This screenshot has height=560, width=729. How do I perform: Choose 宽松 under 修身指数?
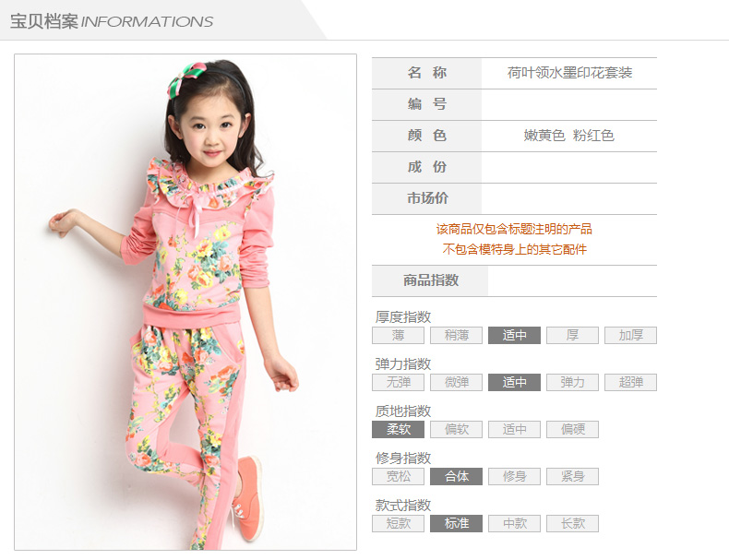click(398, 476)
